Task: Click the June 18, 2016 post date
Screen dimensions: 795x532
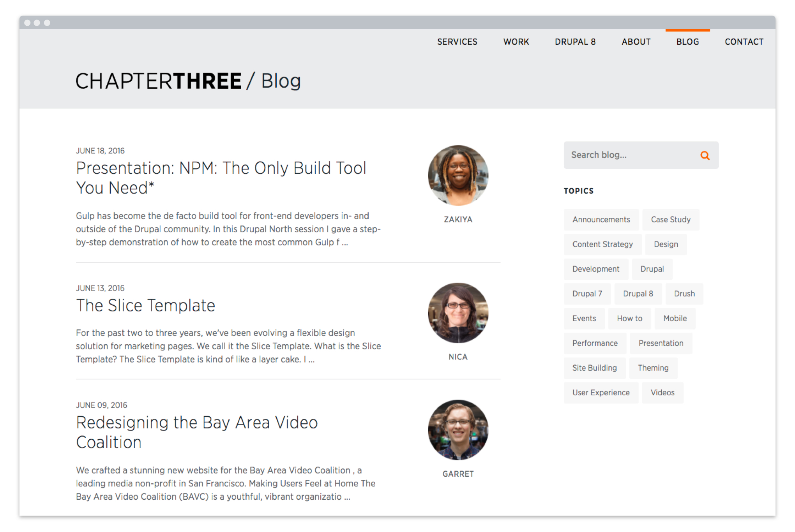Action: tap(100, 151)
